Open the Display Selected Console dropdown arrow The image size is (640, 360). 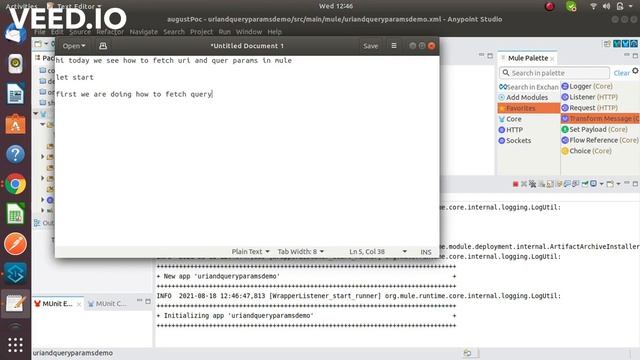tap(601, 184)
